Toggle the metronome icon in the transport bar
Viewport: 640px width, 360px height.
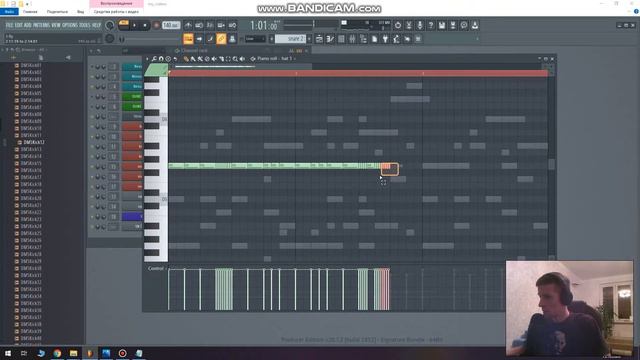188,25
